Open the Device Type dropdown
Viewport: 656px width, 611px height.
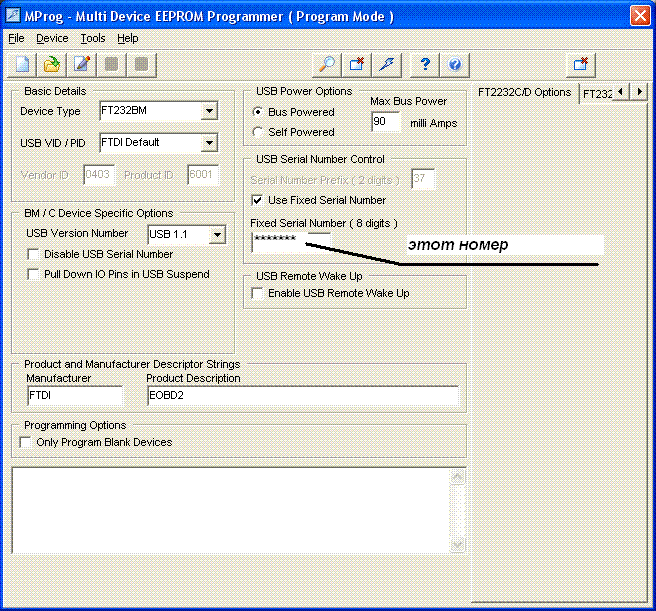(209, 111)
